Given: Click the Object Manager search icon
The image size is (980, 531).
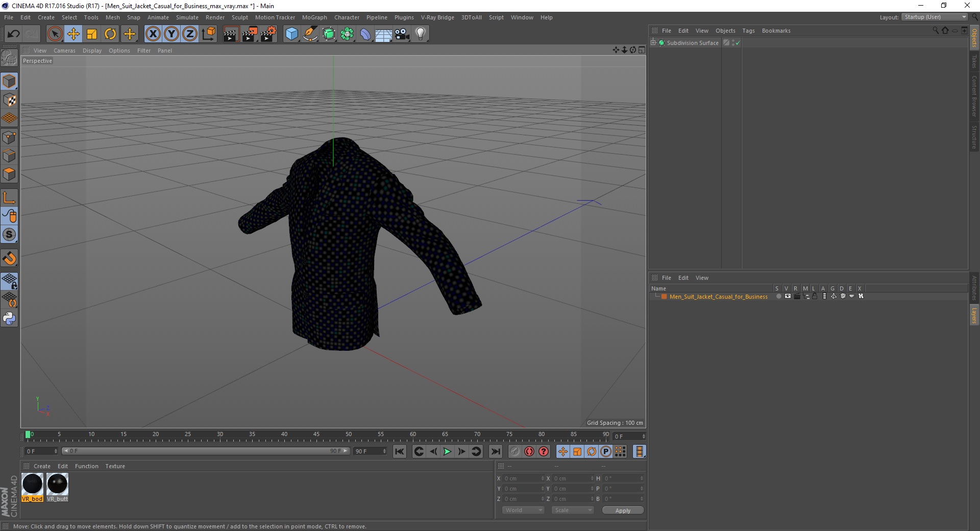Looking at the screenshot, I should coord(936,31).
